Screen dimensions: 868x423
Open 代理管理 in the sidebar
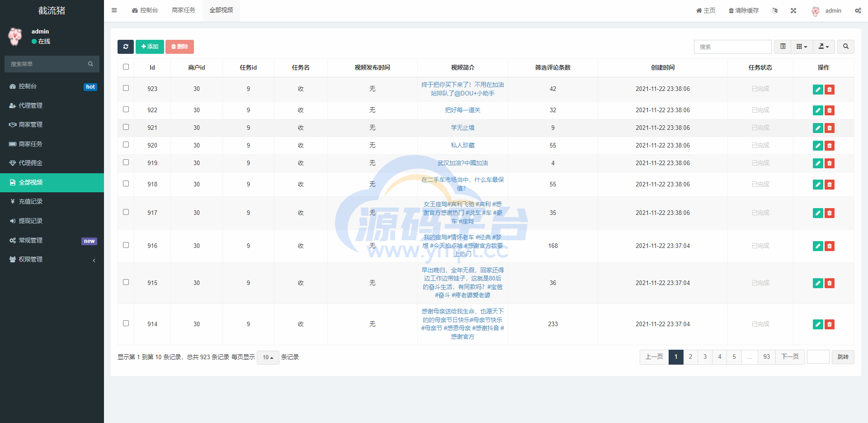(52, 105)
